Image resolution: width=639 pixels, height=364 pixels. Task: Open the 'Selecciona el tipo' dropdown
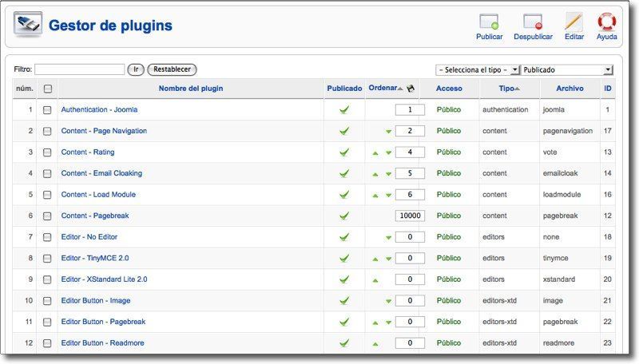coord(478,70)
